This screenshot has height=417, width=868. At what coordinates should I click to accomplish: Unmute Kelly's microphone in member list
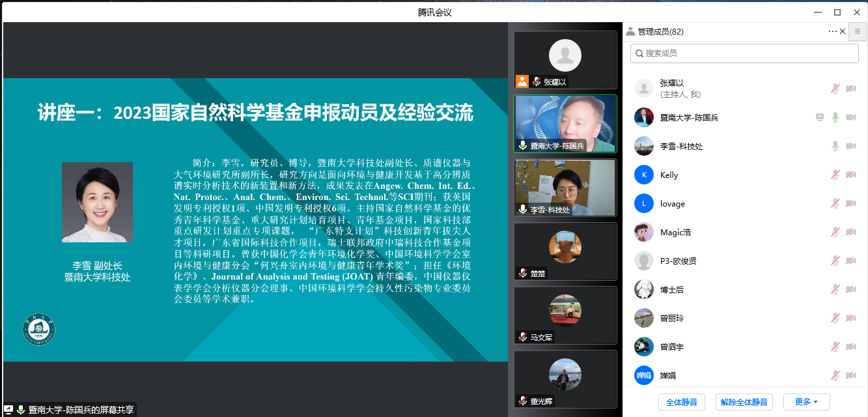click(x=835, y=175)
